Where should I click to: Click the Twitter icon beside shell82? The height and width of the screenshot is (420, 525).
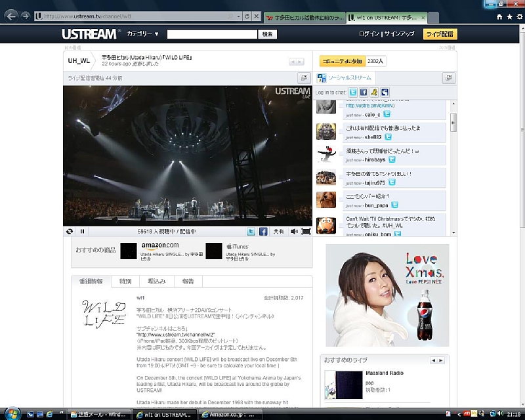click(x=388, y=137)
